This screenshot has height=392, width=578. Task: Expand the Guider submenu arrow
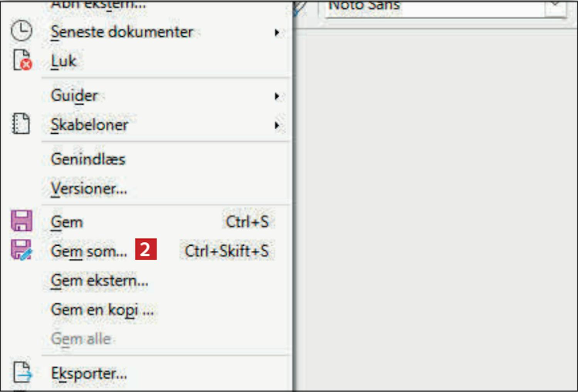277,96
